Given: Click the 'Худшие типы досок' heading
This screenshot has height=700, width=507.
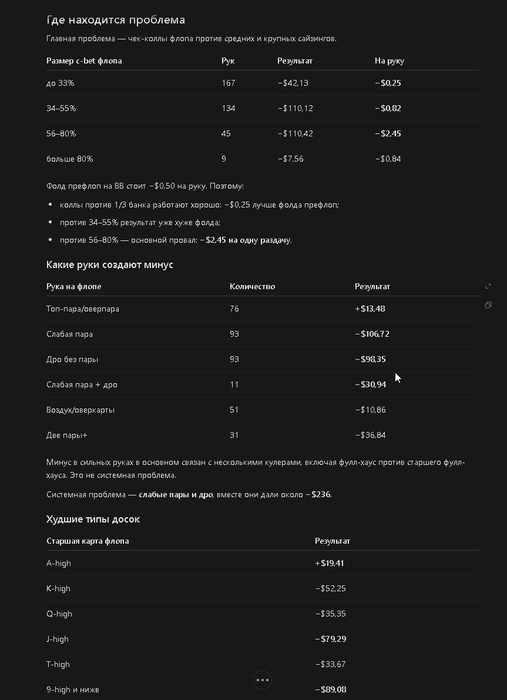Looking at the screenshot, I should tap(93, 519).
